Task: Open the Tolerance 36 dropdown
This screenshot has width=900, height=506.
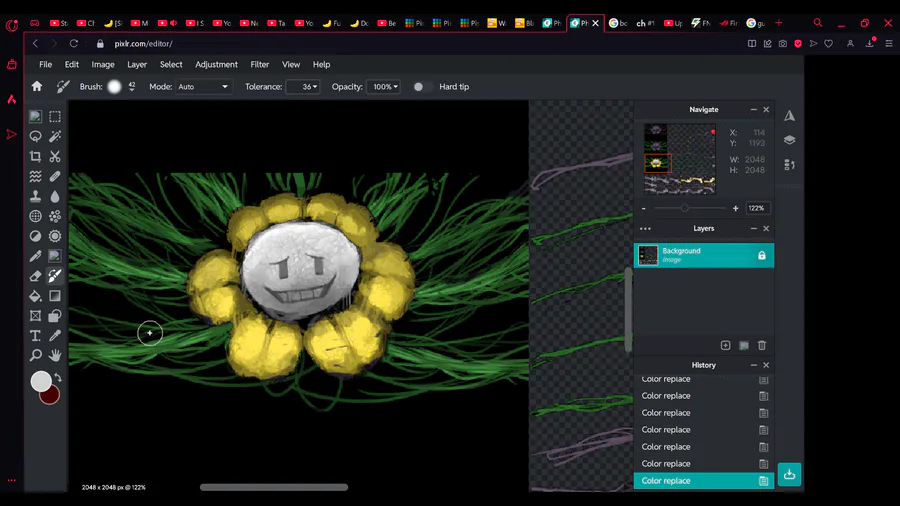Action: coord(302,87)
